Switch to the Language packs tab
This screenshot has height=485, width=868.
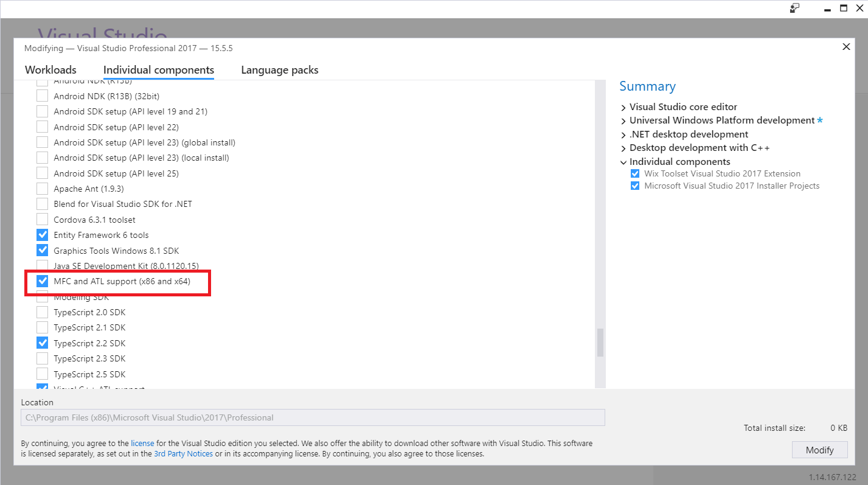point(279,69)
